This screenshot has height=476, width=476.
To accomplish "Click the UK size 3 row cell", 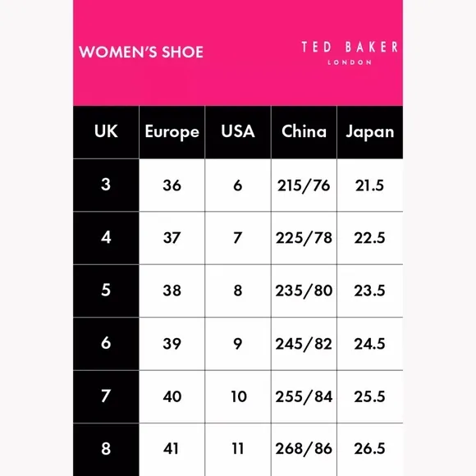I will pos(106,185).
